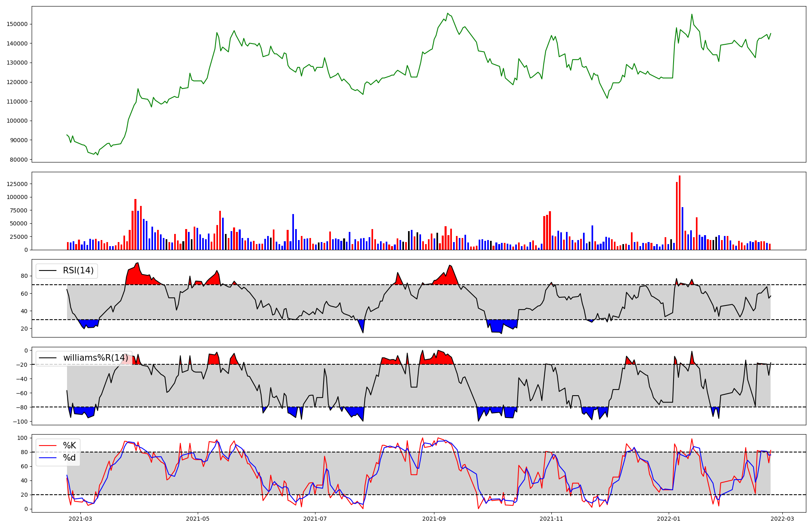Click the 125000 volume axis tick label
The height and width of the screenshot is (528, 812).
(17, 184)
